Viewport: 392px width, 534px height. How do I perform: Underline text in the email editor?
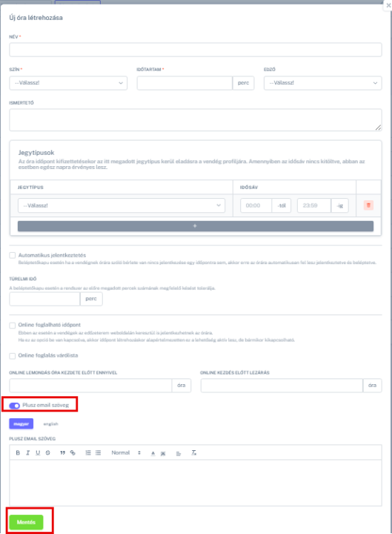tap(38, 452)
